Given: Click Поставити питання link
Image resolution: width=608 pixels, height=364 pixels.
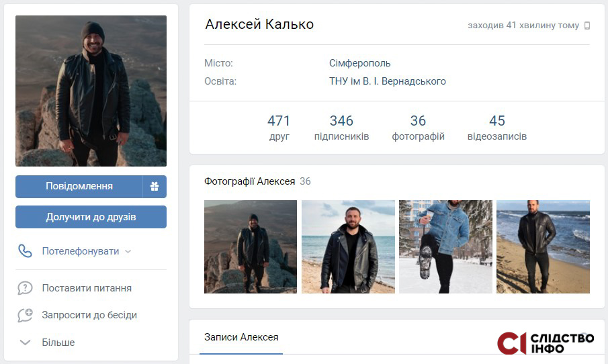Looking at the screenshot, I should coord(87,288).
